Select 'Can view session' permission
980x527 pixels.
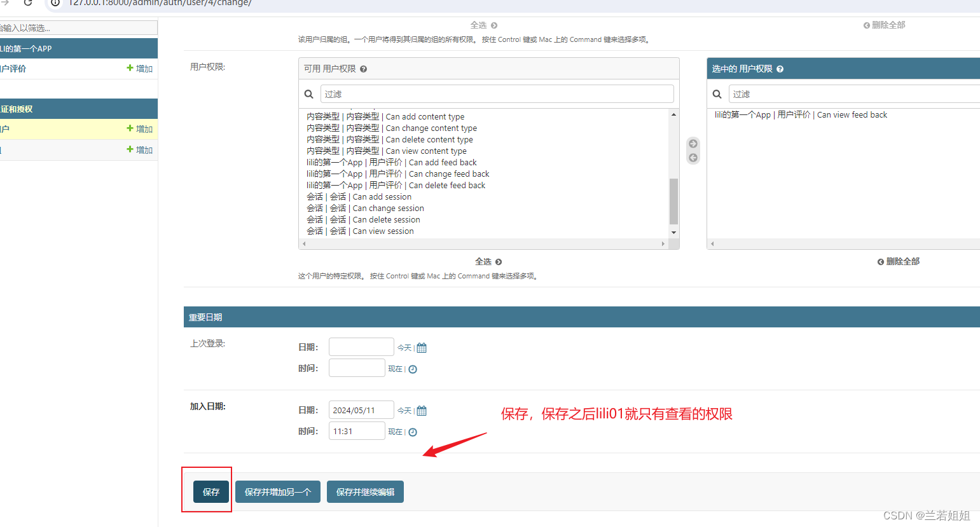pyautogui.click(x=360, y=231)
